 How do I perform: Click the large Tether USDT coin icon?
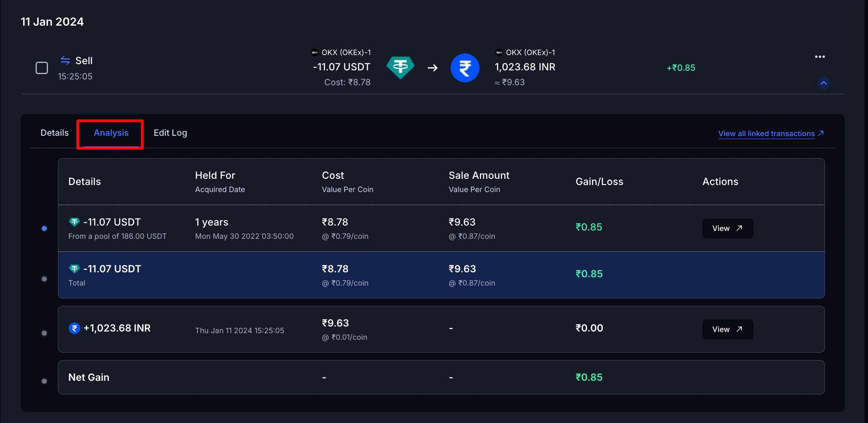click(x=400, y=67)
